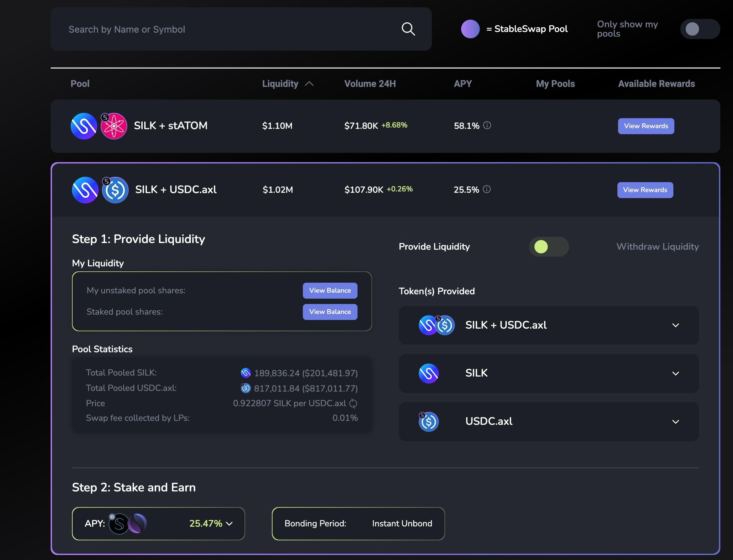Click the Shade token icon next to APY

(x=119, y=524)
